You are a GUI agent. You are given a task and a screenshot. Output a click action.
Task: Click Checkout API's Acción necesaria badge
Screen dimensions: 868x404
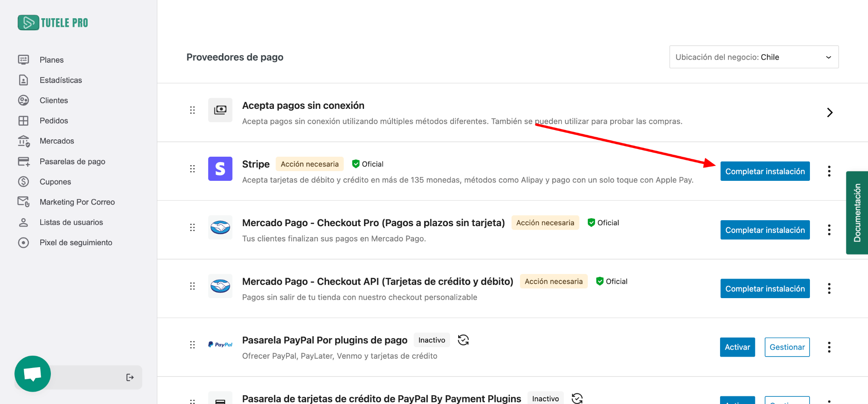[x=554, y=282]
